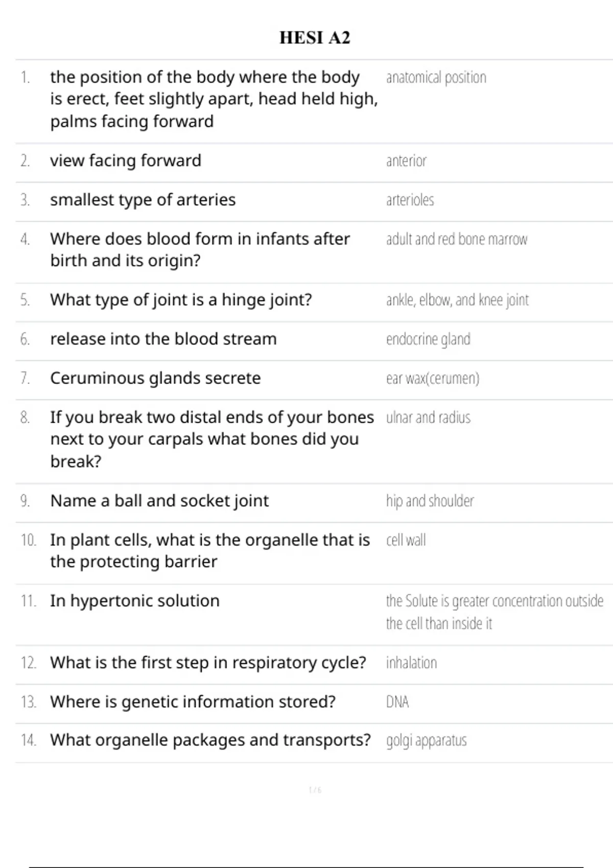Select the 'cell wall' answer text
The image size is (613, 868).
click(406, 540)
